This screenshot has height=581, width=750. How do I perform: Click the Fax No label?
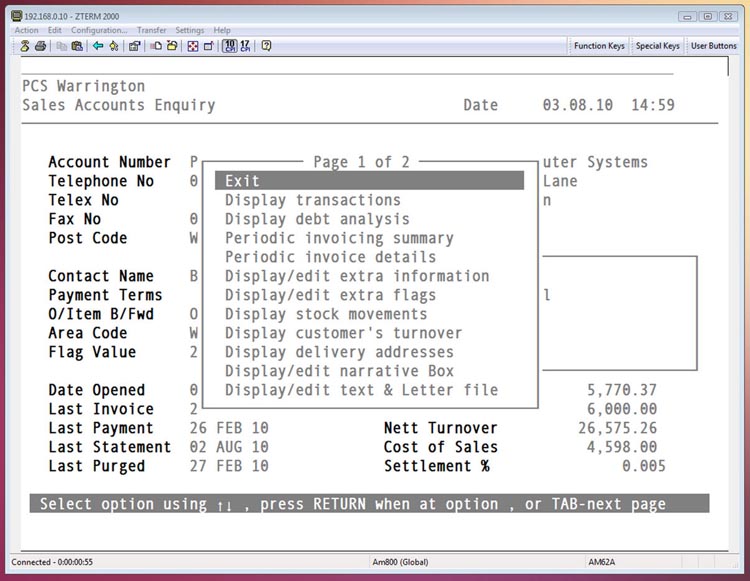click(75, 219)
